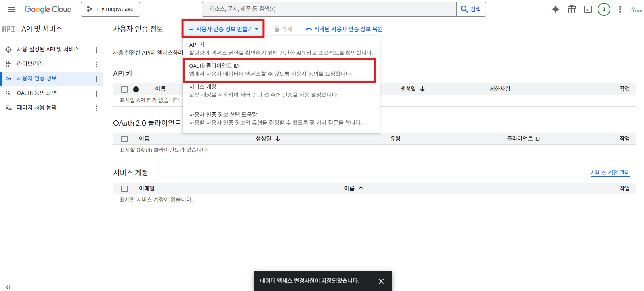The image size is (644, 291).
Task: Open more options for 사용 설정된 API 및 서비스
Action: tap(96, 50)
